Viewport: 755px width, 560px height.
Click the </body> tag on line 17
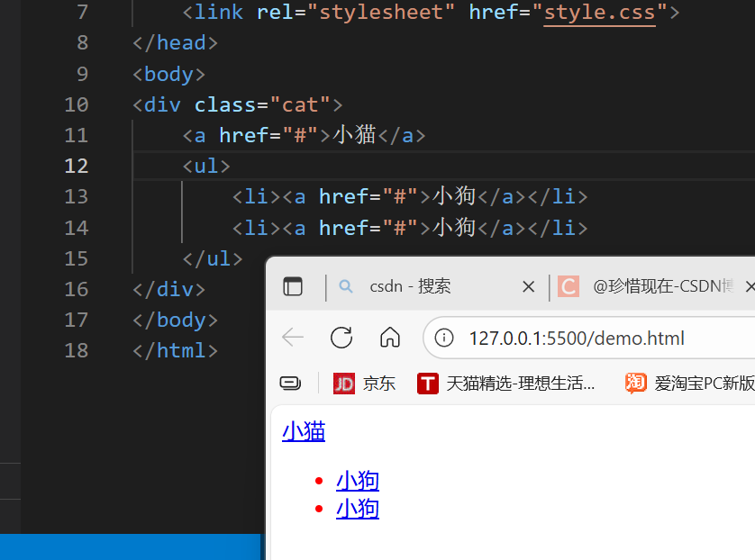[x=176, y=320]
